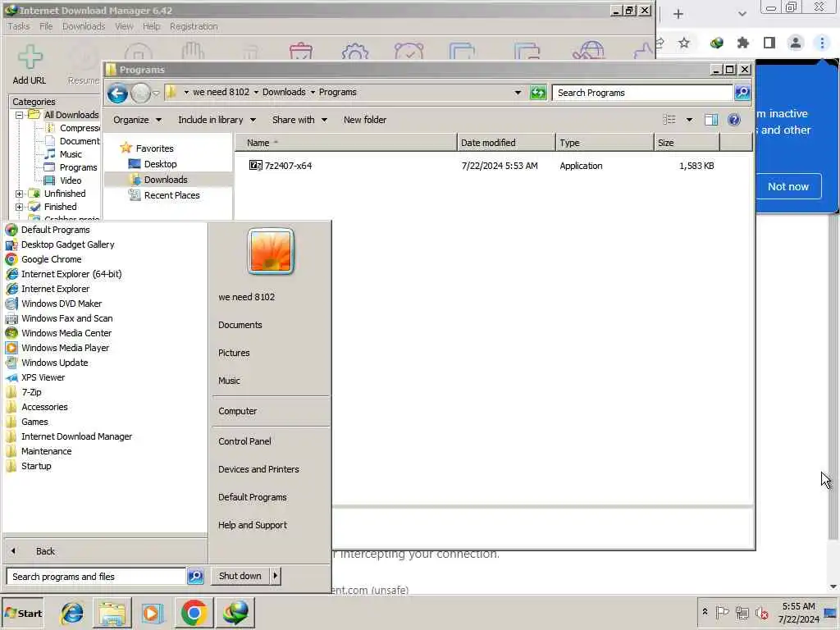Screen dimensions: 840x630
Task: Click Google Chrome taskbar icon
Action: [194, 613]
